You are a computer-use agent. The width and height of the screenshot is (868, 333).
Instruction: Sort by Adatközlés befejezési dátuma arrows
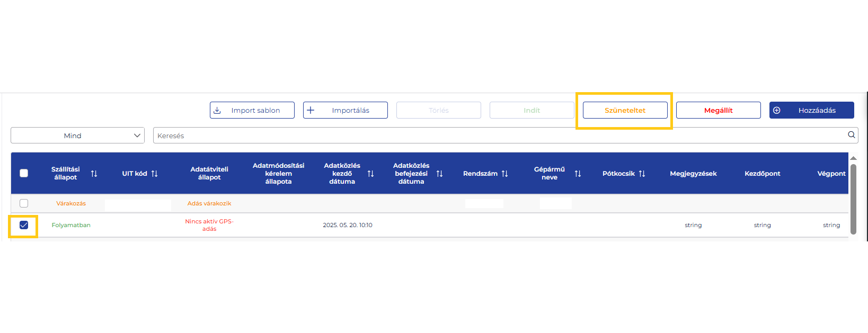439,174
